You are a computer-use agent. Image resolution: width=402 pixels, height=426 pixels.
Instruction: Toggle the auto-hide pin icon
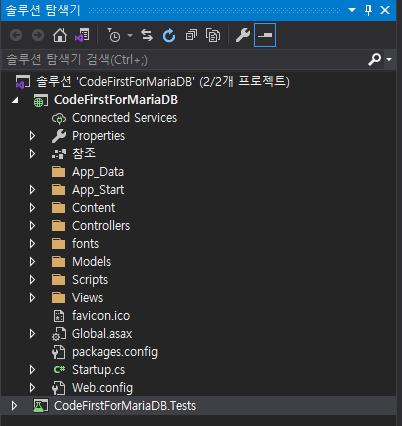[368, 10]
